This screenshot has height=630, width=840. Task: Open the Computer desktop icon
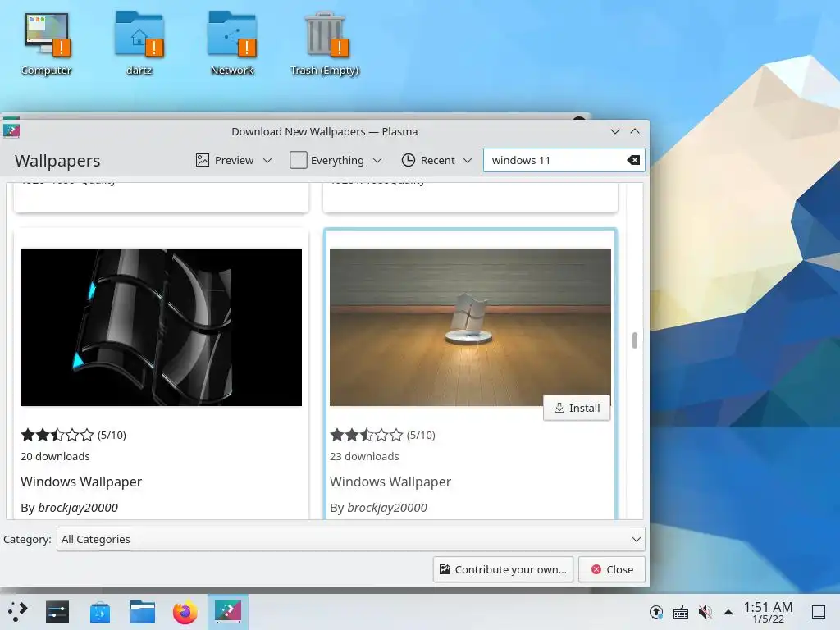coord(47,44)
